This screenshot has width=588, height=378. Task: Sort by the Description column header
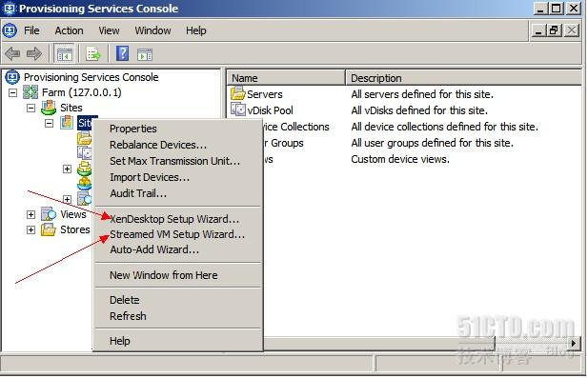[463, 78]
